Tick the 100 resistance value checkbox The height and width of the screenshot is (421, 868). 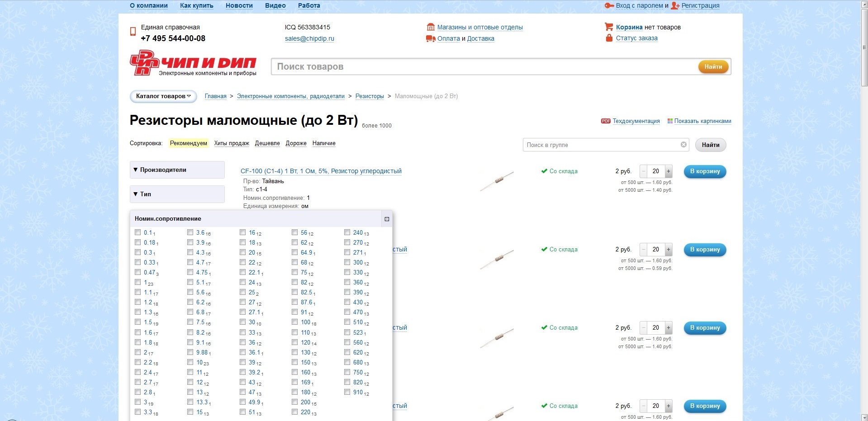click(295, 322)
